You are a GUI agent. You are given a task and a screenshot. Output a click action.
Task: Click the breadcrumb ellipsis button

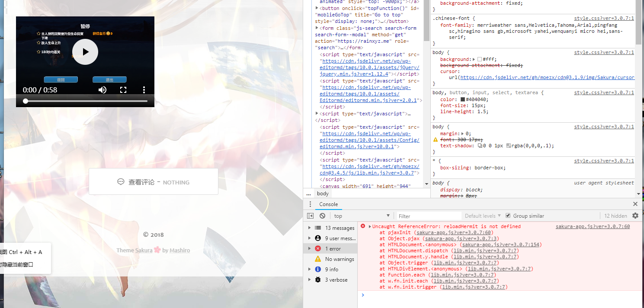[x=308, y=194]
